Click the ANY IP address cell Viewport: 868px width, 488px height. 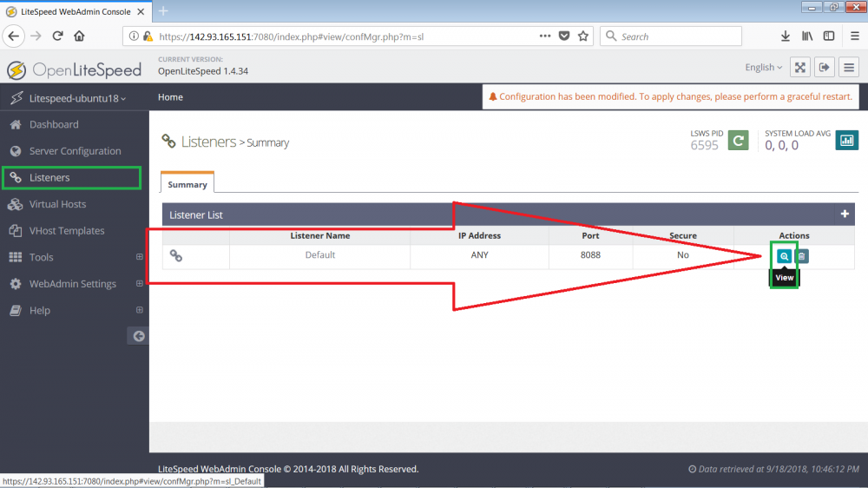tap(479, 254)
